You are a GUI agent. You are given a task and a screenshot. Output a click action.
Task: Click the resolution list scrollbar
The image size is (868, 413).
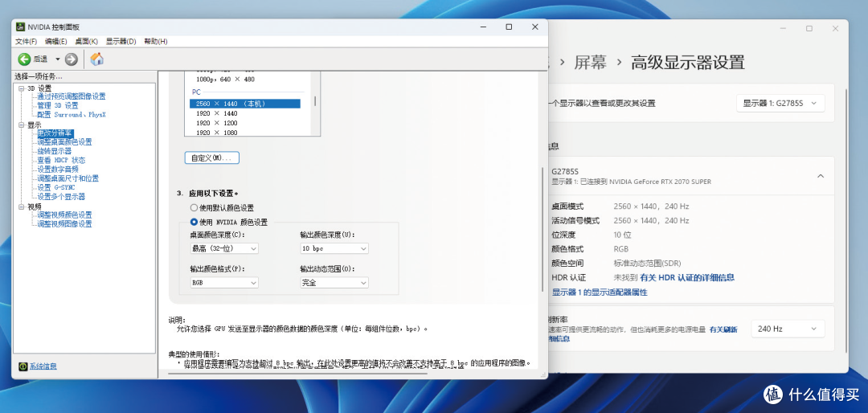[316, 102]
